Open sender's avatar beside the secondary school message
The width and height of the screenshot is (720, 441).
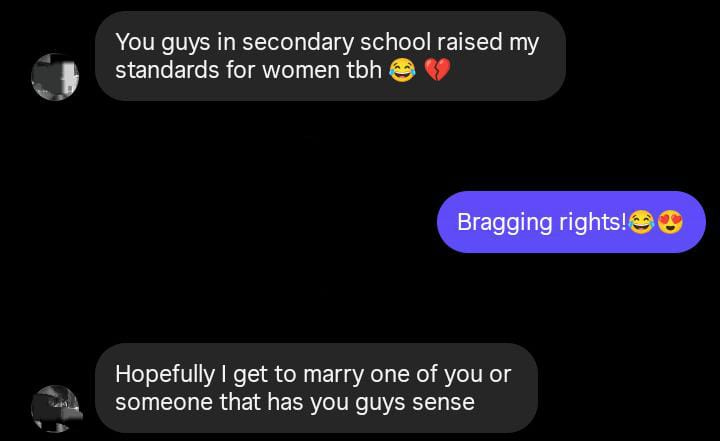55,77
